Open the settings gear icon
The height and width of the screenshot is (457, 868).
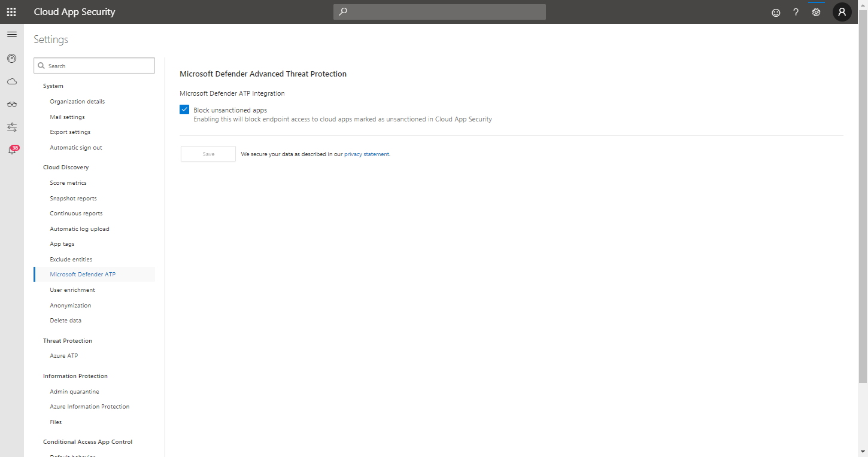pyautogui.click(x=816, y=12)
